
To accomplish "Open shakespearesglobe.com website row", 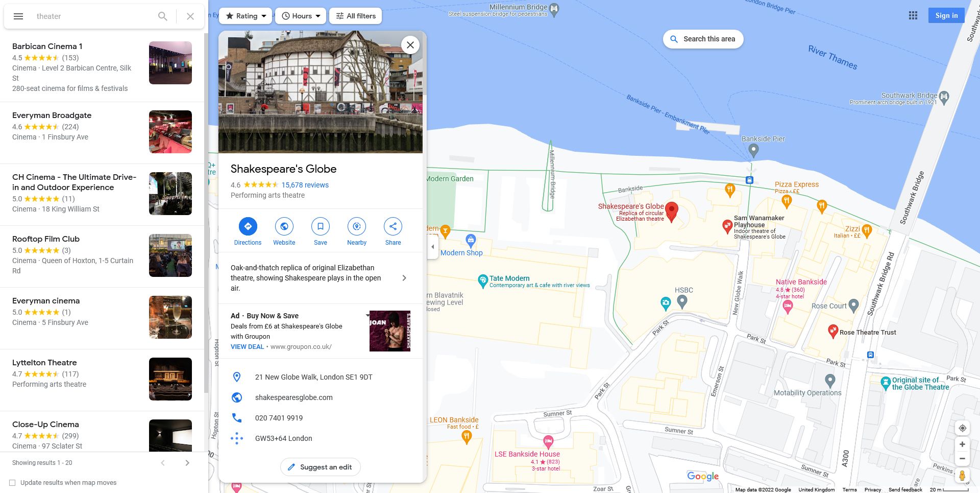I will click(321, 397).
